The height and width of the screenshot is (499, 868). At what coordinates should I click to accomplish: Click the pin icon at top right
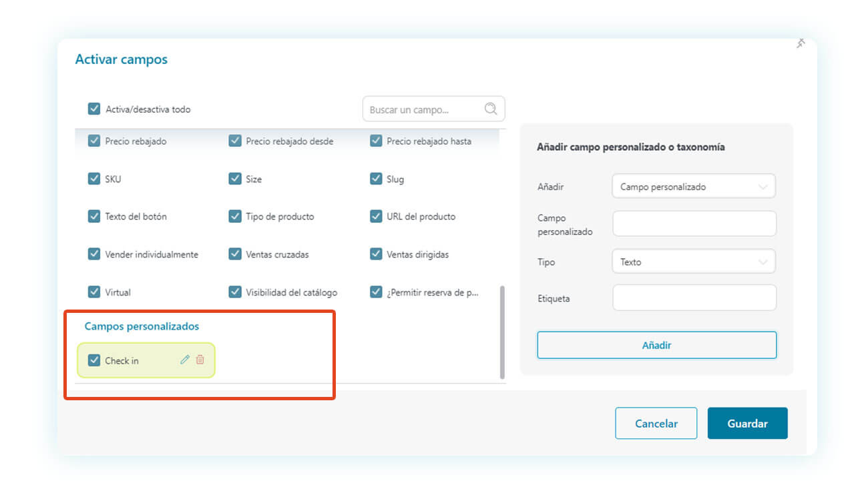(801, 43)
